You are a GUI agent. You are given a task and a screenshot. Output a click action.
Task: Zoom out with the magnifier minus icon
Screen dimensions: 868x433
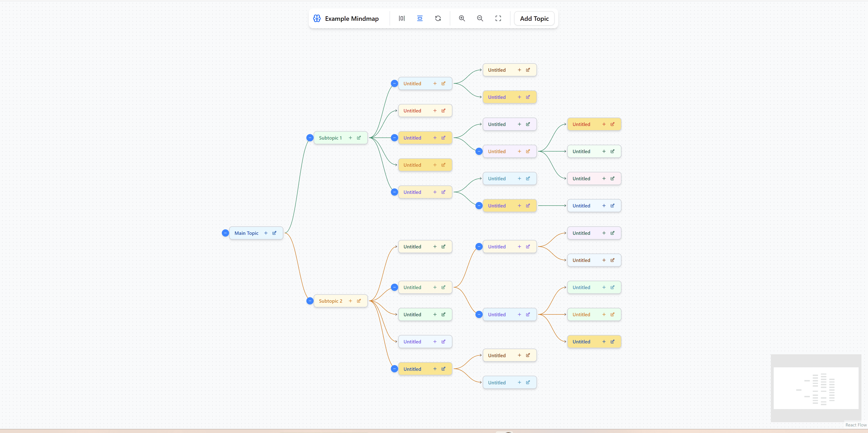coord(480,19)
